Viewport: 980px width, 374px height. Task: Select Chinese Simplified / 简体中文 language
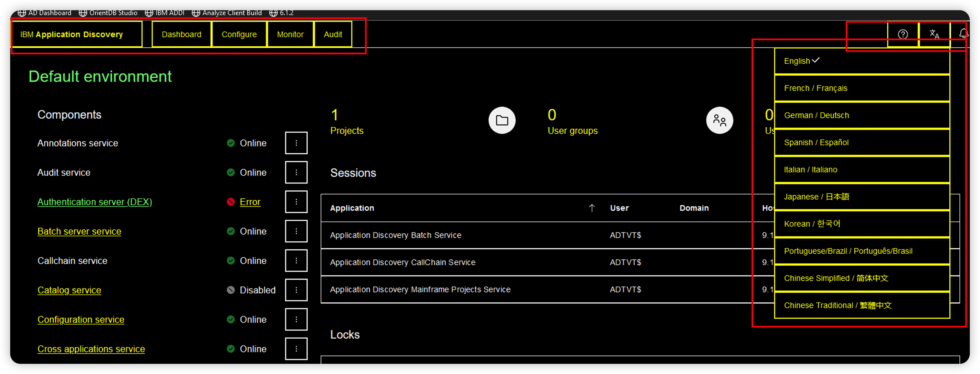coord(836,278)
